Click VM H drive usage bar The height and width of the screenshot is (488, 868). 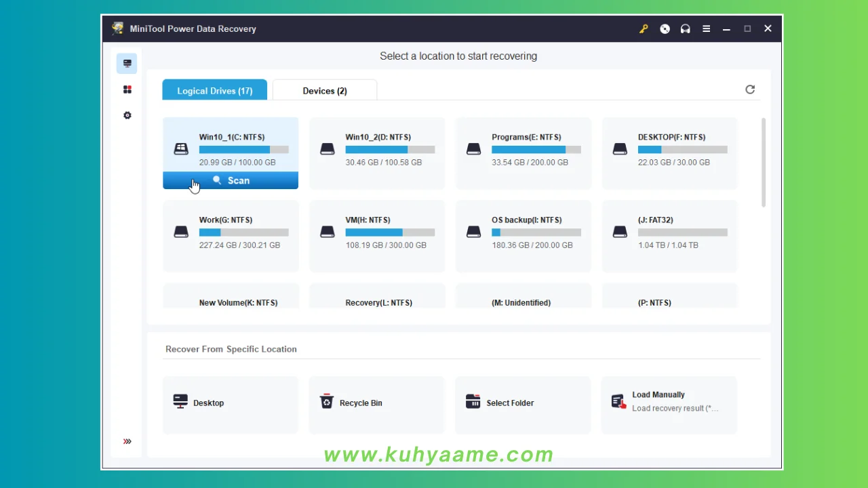pos(390,232)
